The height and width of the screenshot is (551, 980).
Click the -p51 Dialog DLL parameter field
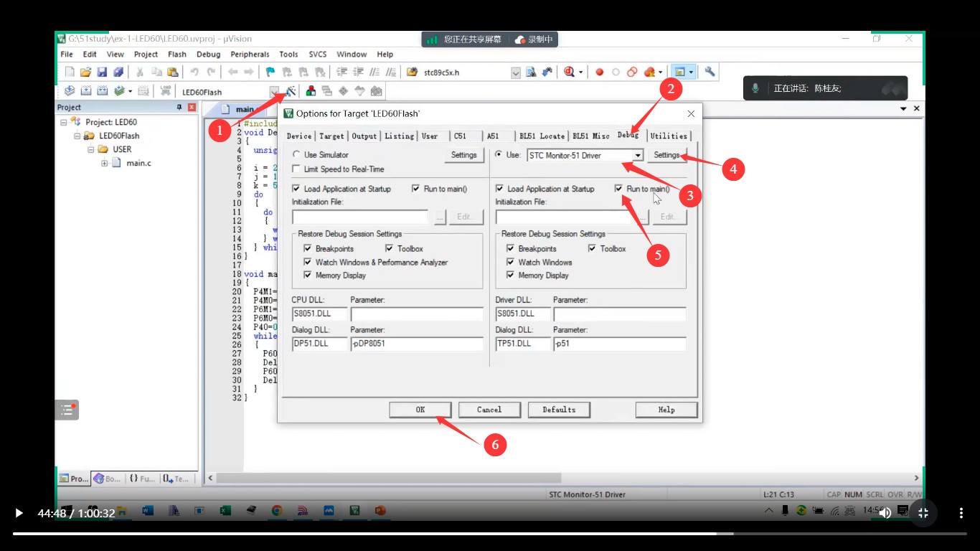[x=619, y=344]
